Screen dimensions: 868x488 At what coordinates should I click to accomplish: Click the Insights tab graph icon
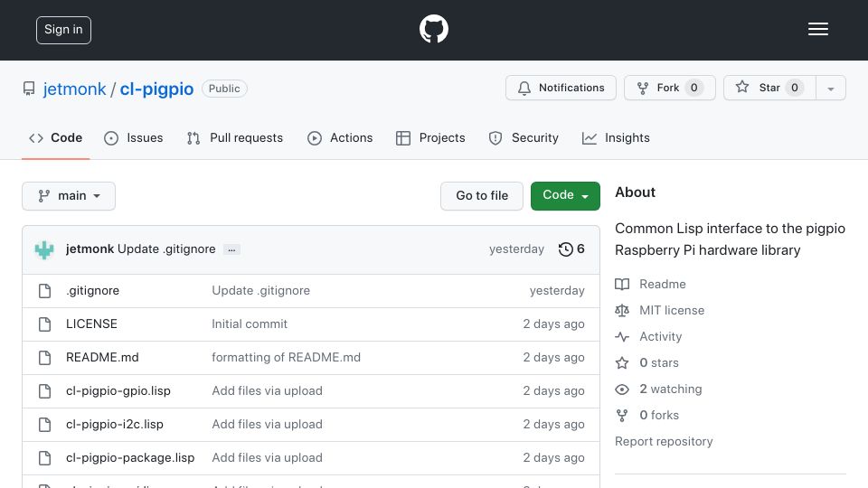coord(589,138)
